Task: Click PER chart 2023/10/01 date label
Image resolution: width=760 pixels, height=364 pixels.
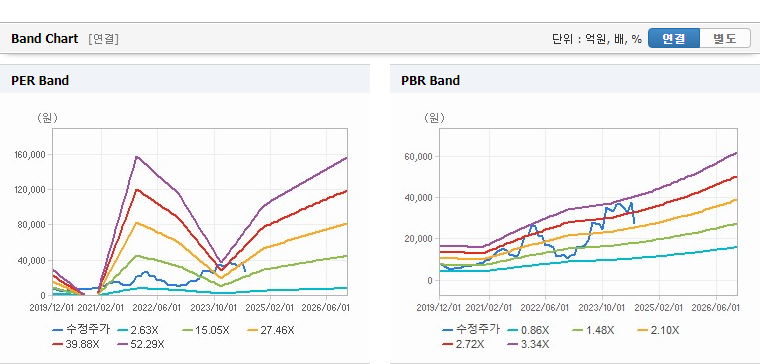Action: point(214,308)
